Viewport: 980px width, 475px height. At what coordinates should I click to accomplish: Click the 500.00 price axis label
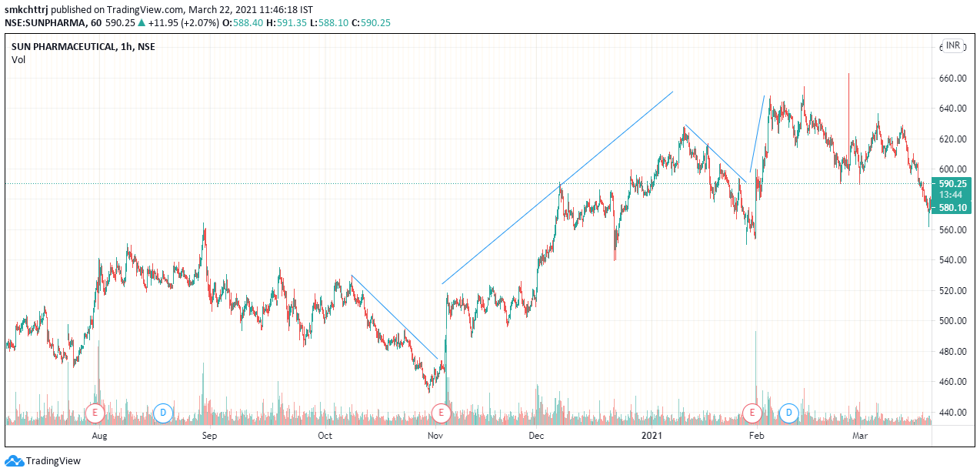point(952,321)
